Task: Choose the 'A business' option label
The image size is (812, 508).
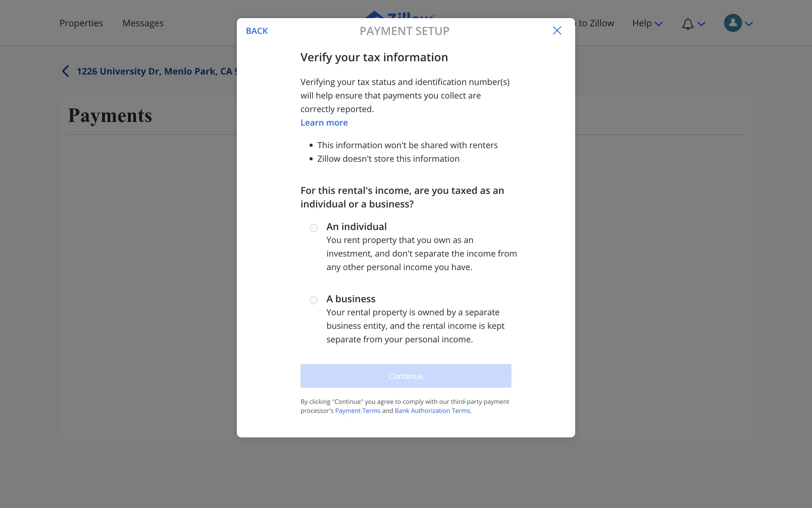Action: click(351, 299)
